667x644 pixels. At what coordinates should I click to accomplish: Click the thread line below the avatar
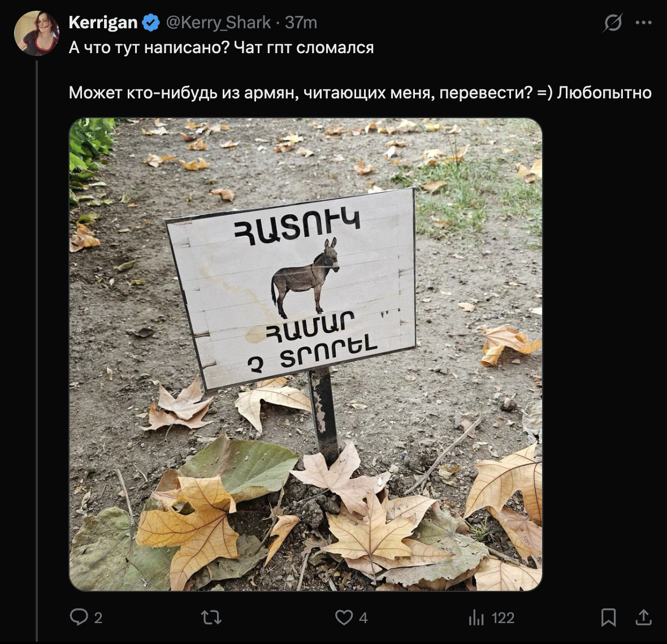click(37, 339)
